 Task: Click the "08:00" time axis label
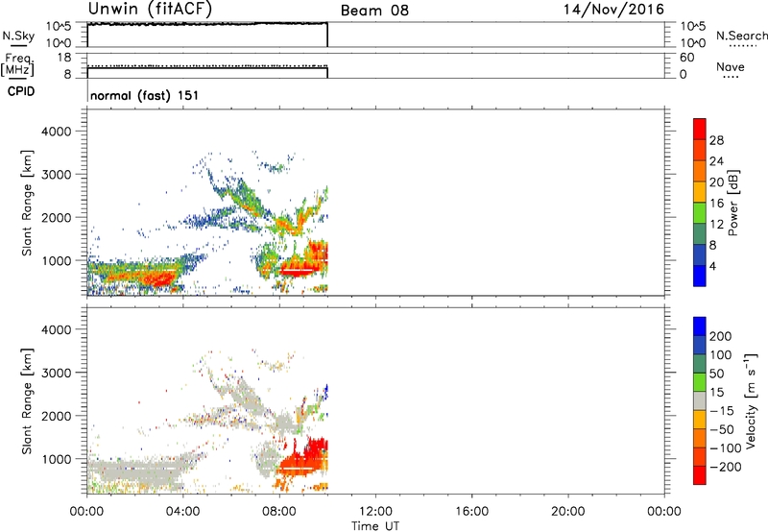pos(279,512)
